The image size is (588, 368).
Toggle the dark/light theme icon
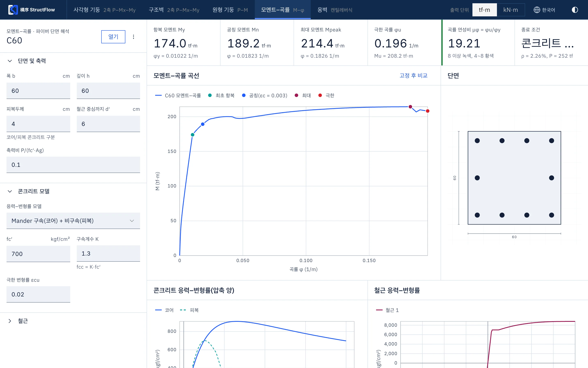[x=575, y=10]
